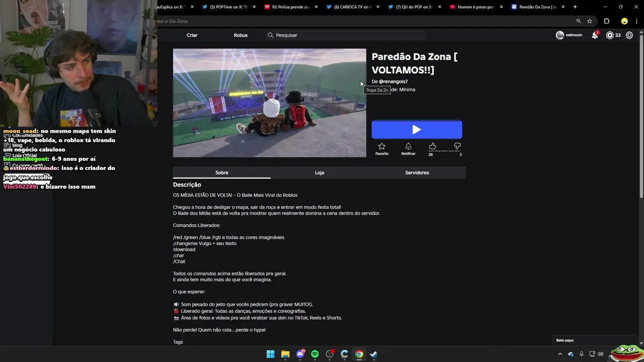Click the Tags label
Image resolution: width=644 pixels, height=362 pixels.
click(178, 342)
